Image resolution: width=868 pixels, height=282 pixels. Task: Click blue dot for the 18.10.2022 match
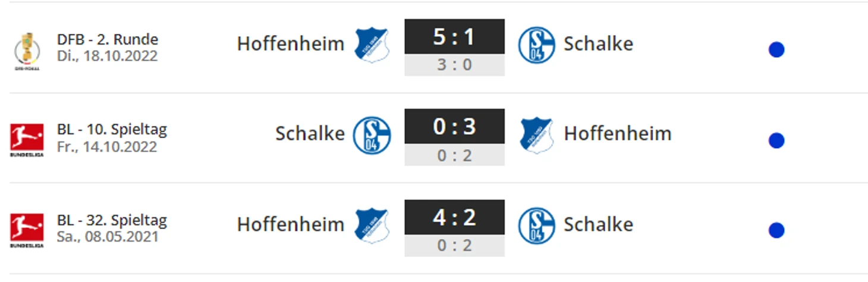tap(776, 50)
